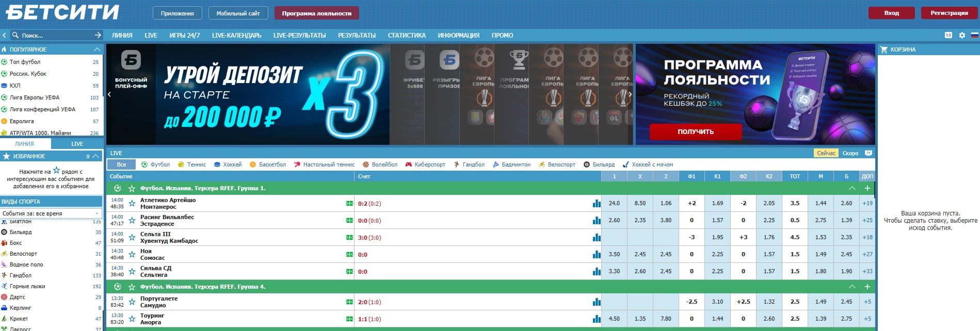
Task: Open the LIVE-КАЛЕНДАРЬ menu item
Action: point(236,35)
